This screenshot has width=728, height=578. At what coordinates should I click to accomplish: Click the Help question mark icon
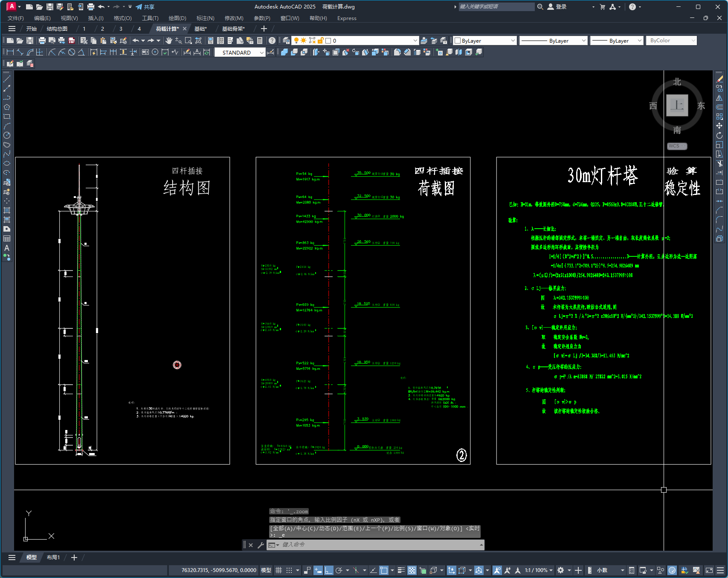tap(272, 41)
